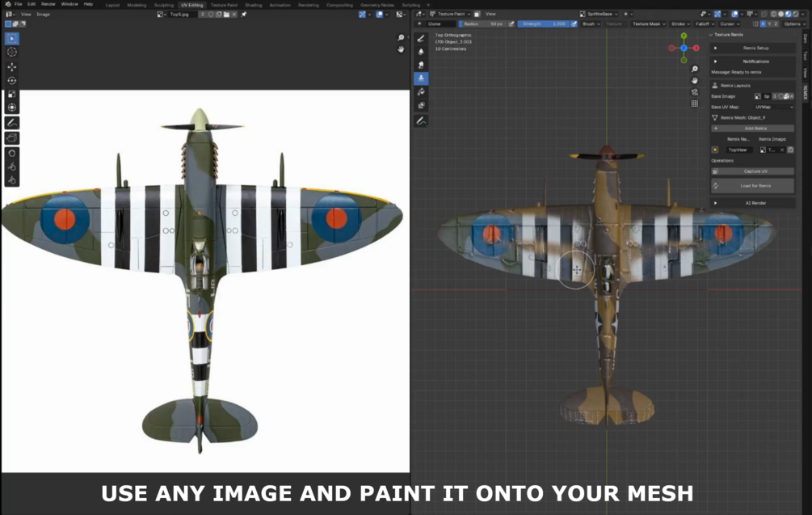Image resolution: width=812 pixels, height=515 pixels.
Task: Expand the Notifications section
Action: [752, 61]
